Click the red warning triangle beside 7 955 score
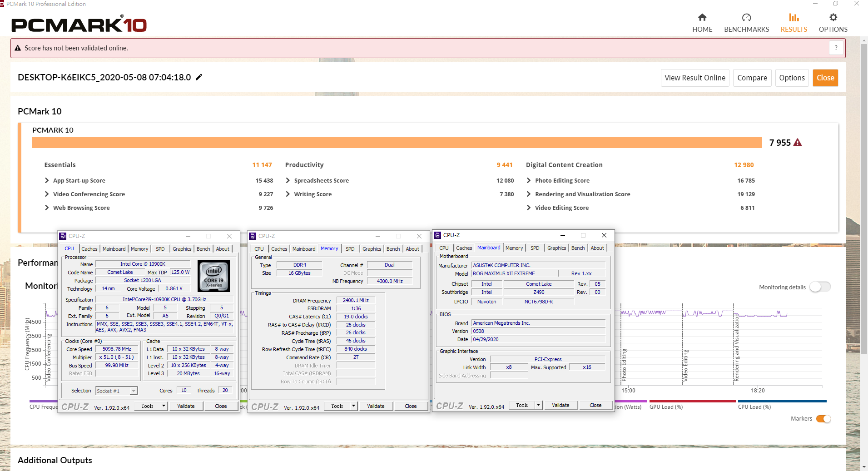868x471 pixels. coord(798,143)
